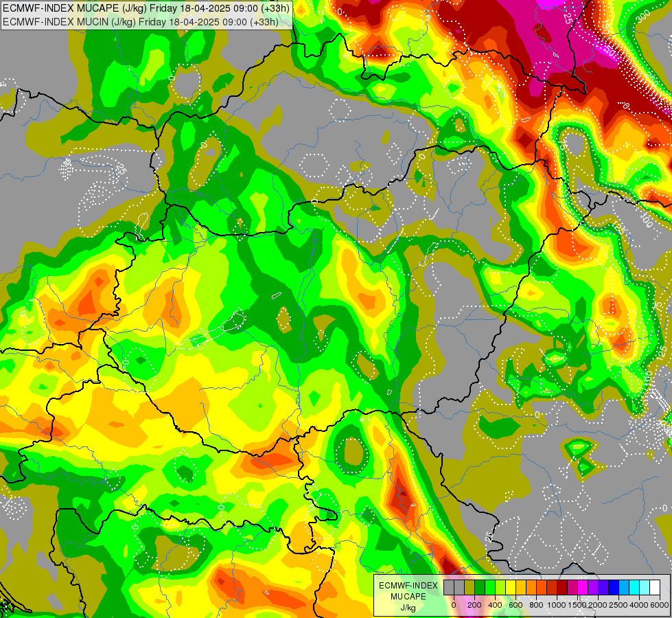Click the legend's 1500 tick label
This screenshot has height=618, width=672.
[577, 605]
